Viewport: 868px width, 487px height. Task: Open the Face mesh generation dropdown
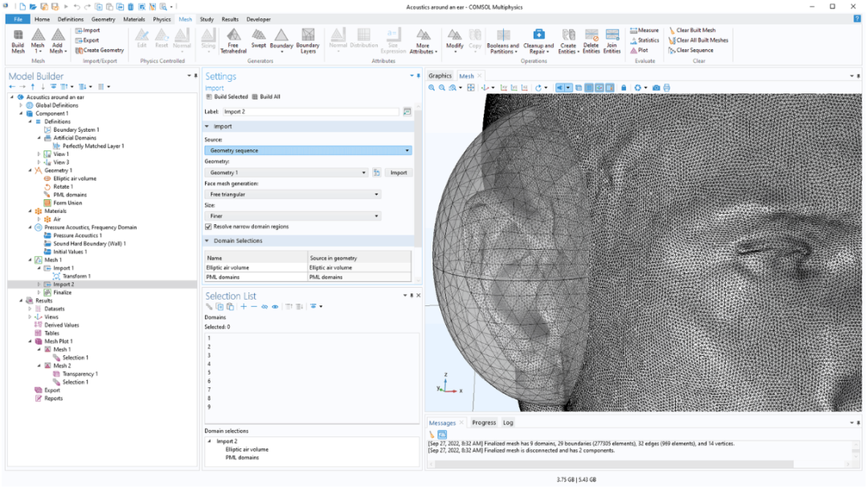[293, 194]
